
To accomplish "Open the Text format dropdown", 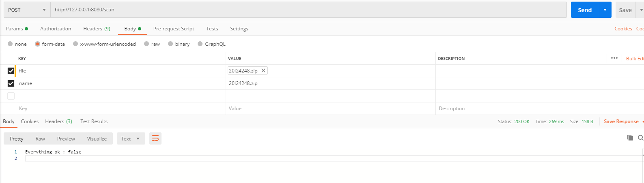I will click(x=131, y=138).
